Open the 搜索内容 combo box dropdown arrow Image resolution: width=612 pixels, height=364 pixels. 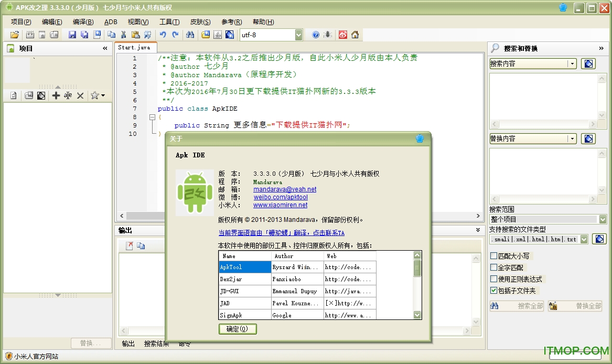coord(572,63)
